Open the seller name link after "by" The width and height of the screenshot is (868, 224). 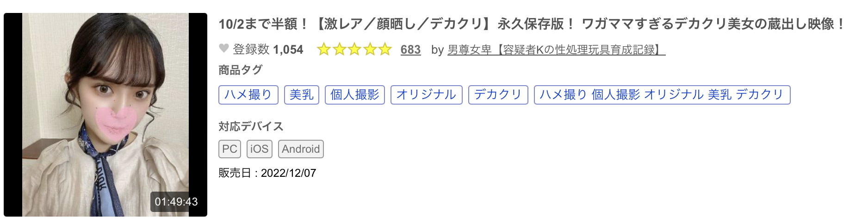(x=556, y=50)
